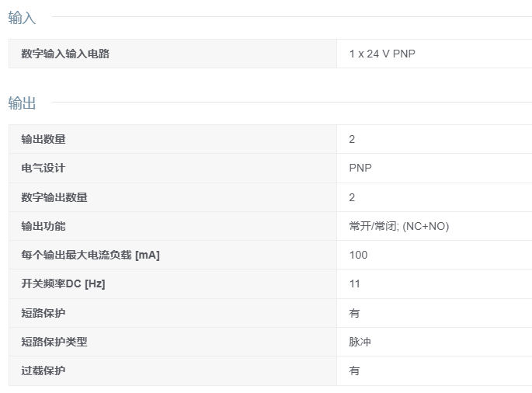
Task: Click the 数字输出数量 value 2
Action: point(352,197)
